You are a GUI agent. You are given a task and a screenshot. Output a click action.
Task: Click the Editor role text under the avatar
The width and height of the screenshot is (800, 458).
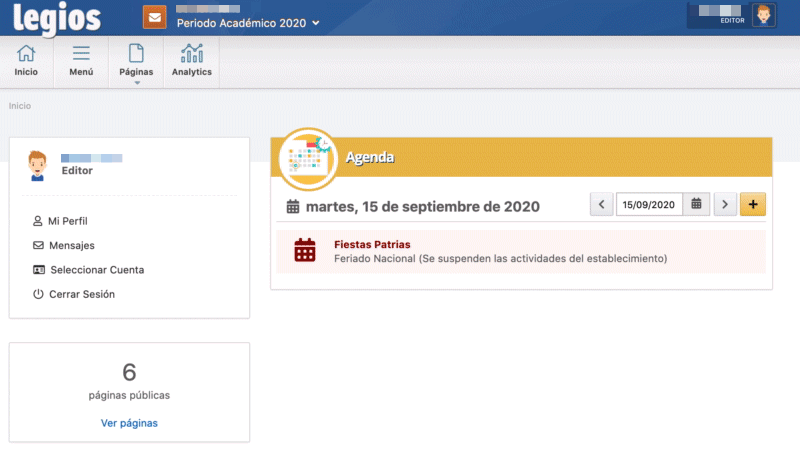(77, 170)
